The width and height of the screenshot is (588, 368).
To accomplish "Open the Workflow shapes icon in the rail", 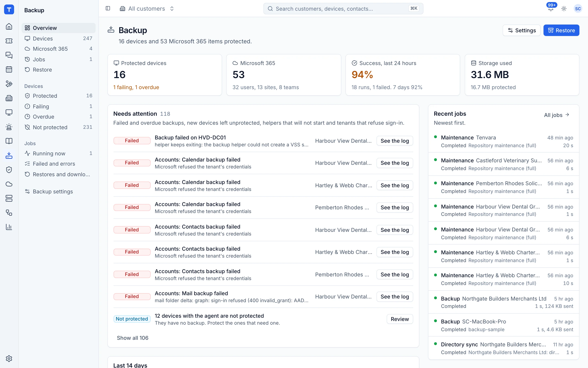I will 9,213.
